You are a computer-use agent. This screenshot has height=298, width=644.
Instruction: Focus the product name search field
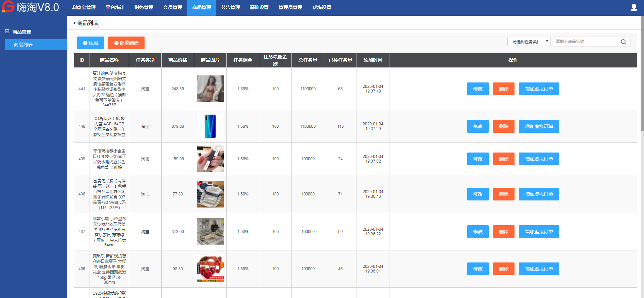coord(586,42)
